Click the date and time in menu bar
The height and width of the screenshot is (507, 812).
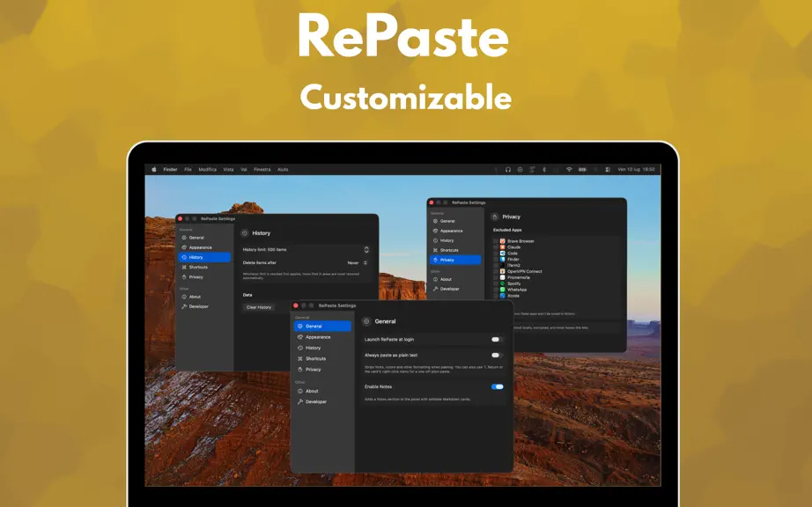click(636, 169)
